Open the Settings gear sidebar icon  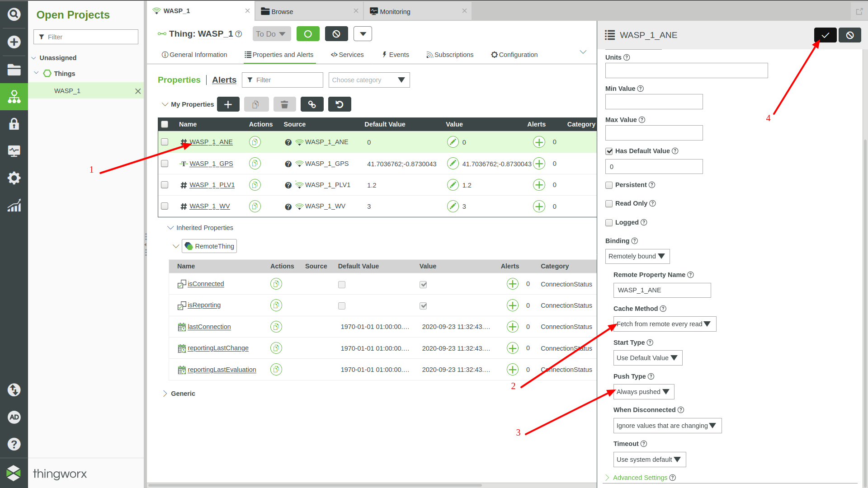point(14,178)
